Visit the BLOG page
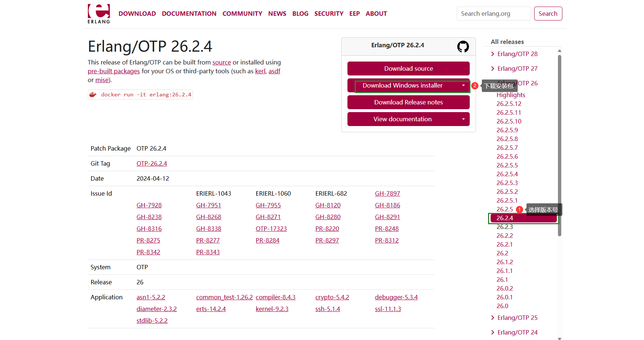 pos(300,14)
